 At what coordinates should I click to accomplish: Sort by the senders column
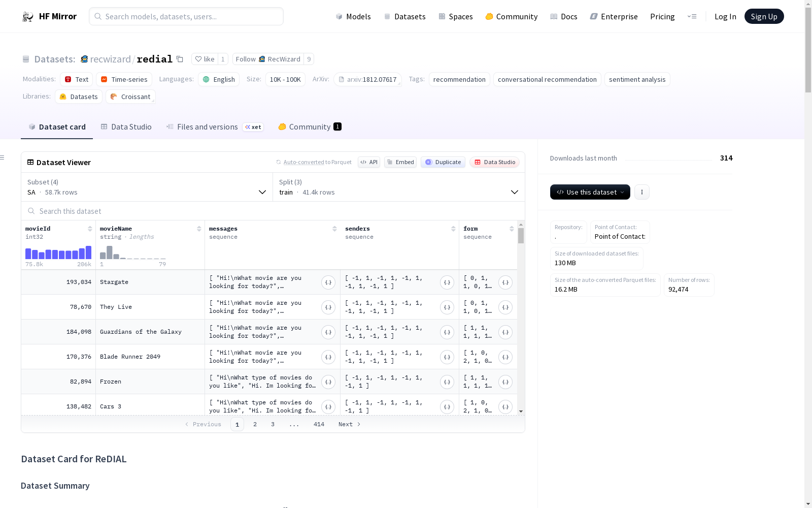coord(453,229)
